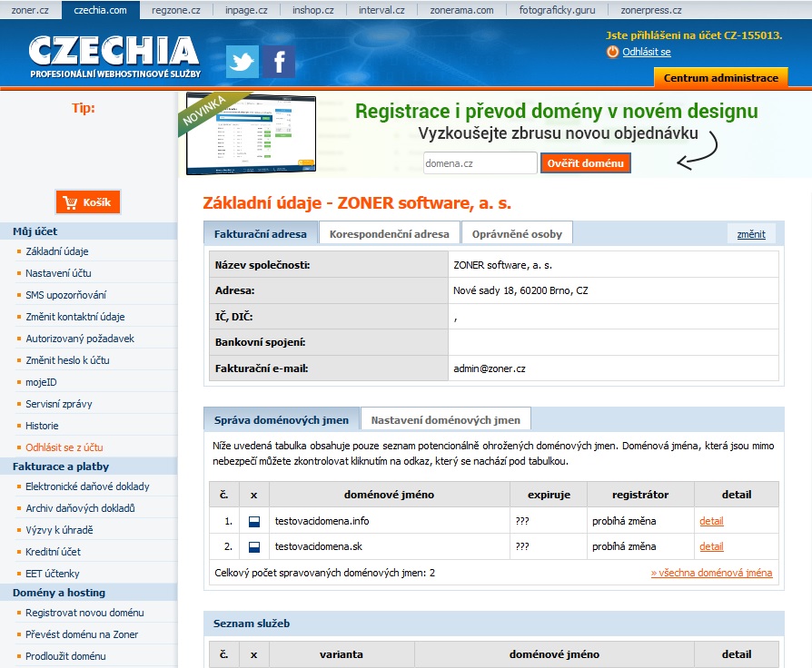812x668 pixels.
Task: Click the status icon for testovacidomena.sk
Action: pos(254,546)
